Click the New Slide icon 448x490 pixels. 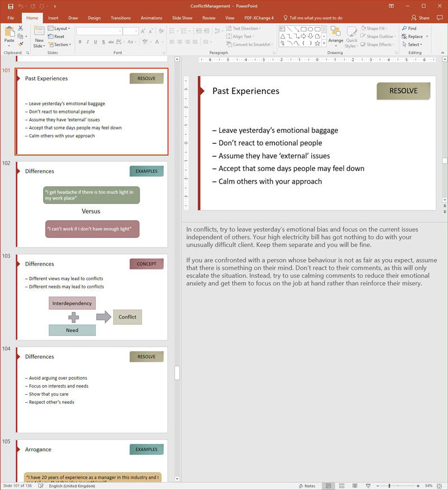39,34
